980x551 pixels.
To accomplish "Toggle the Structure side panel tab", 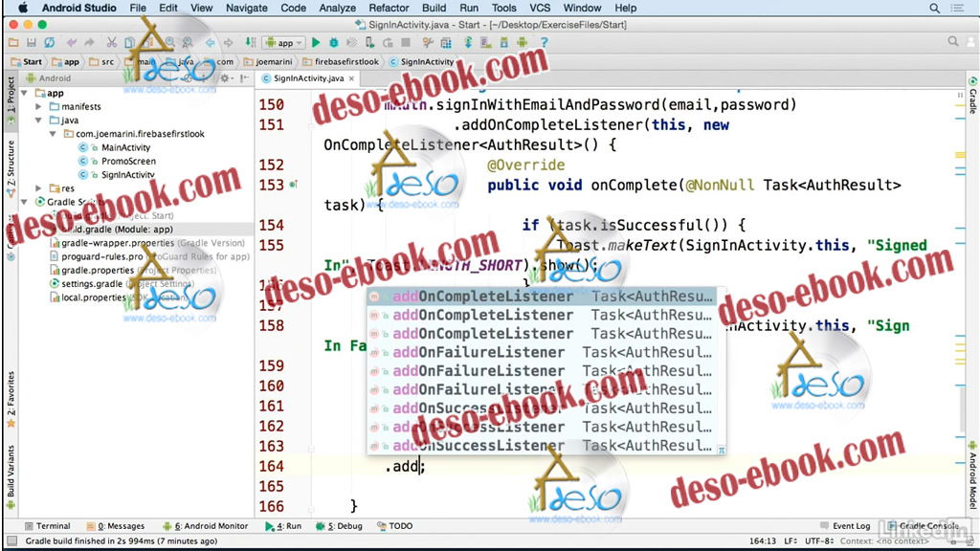I will (x=11, y=163).
